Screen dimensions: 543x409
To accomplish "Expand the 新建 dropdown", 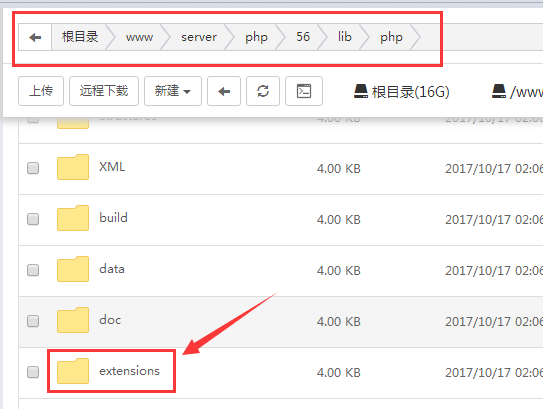I will point(173,91).
